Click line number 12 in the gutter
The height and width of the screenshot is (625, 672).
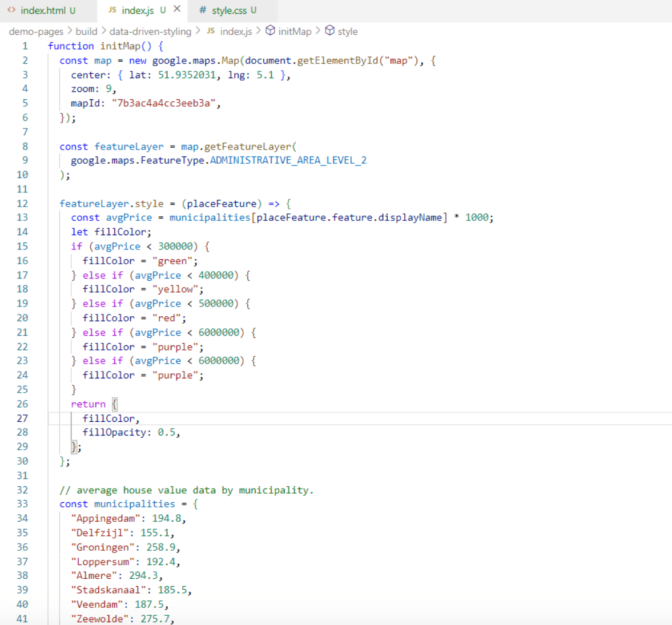tap(22, 203)
